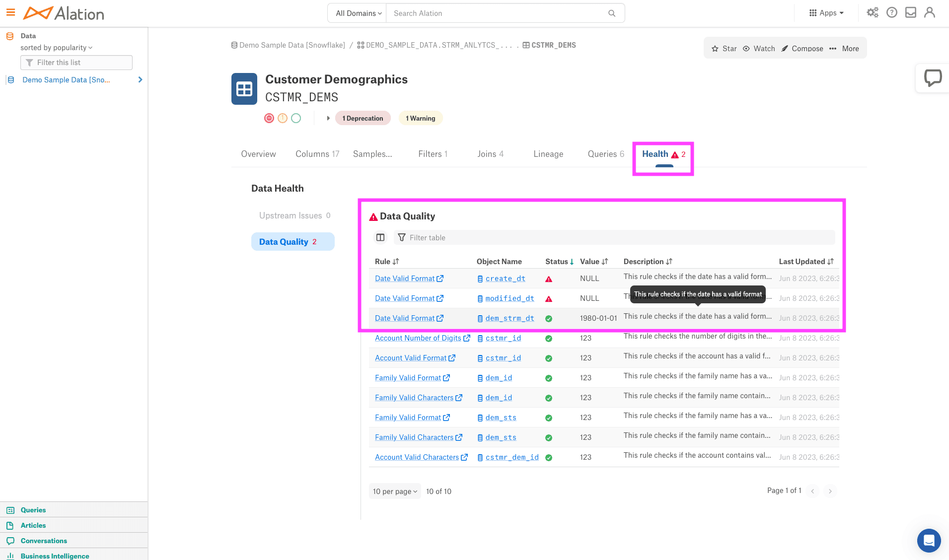Switch to the Lineage tab
The width and height of the screenshot is (949, 560).
[548, 154]
